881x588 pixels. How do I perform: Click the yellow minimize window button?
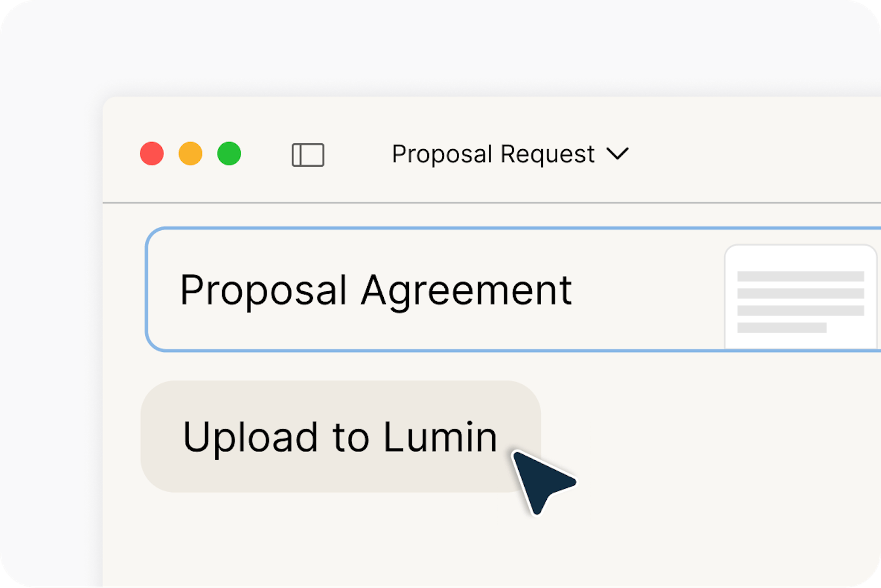(191, 154)
